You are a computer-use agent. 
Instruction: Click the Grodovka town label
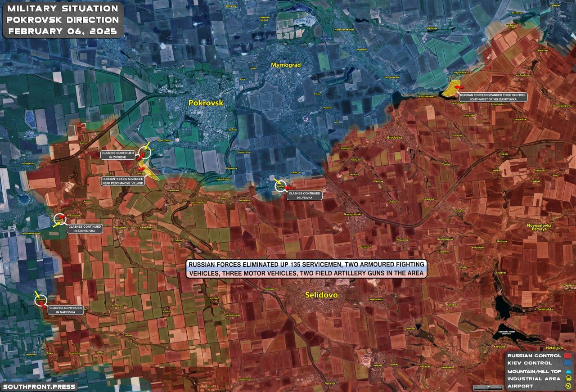pos(395,137)
